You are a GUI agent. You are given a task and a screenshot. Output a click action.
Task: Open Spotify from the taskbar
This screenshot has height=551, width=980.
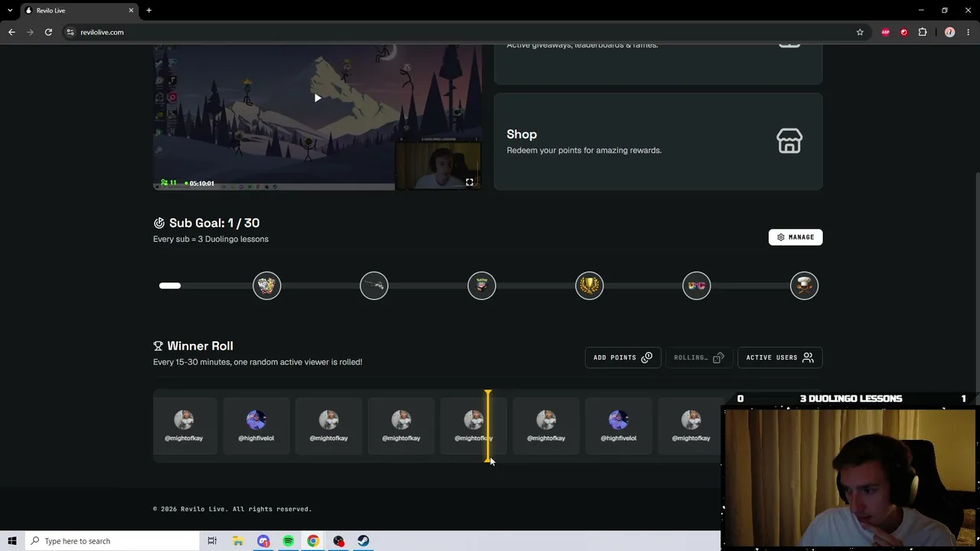[x=288, y=541]
